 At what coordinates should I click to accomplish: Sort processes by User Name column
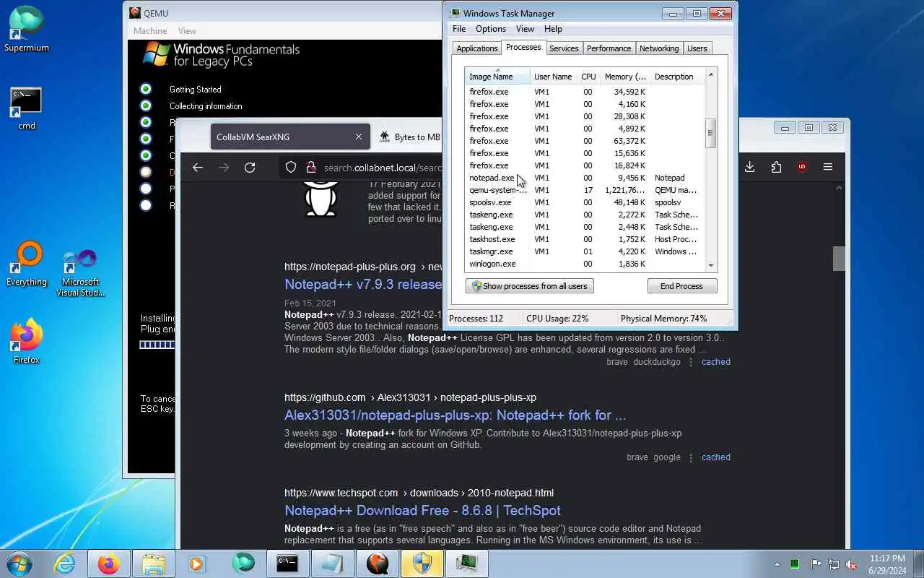pyautogui.click(x=553, y=77)
